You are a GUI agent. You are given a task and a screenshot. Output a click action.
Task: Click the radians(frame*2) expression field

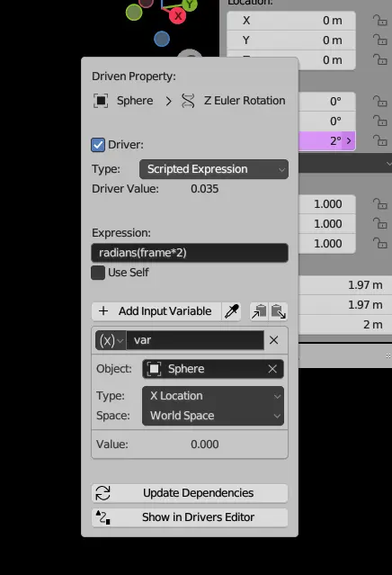coord(190,253)
